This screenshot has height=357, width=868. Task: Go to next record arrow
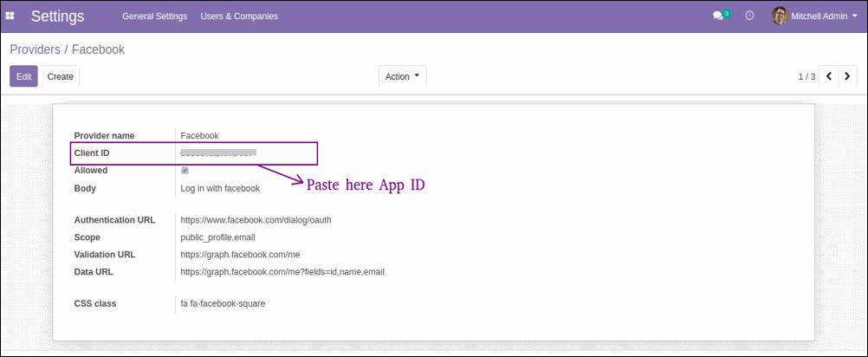pyautogui.click(x=847, y=76)
